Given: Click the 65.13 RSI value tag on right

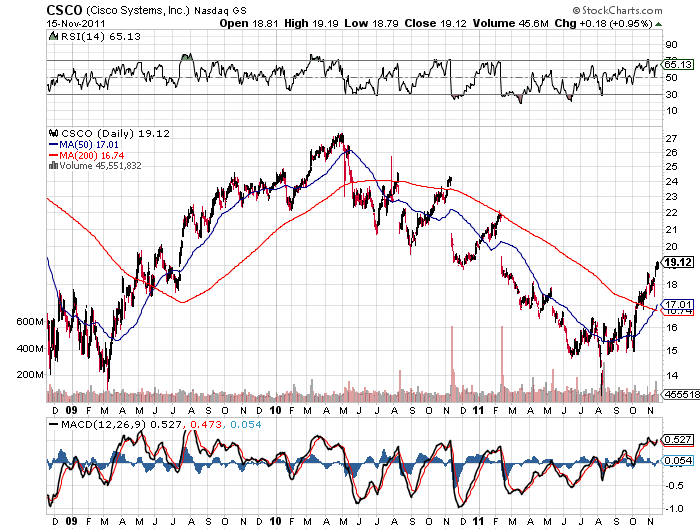Looking at the screenshot, I should point(678,65).
